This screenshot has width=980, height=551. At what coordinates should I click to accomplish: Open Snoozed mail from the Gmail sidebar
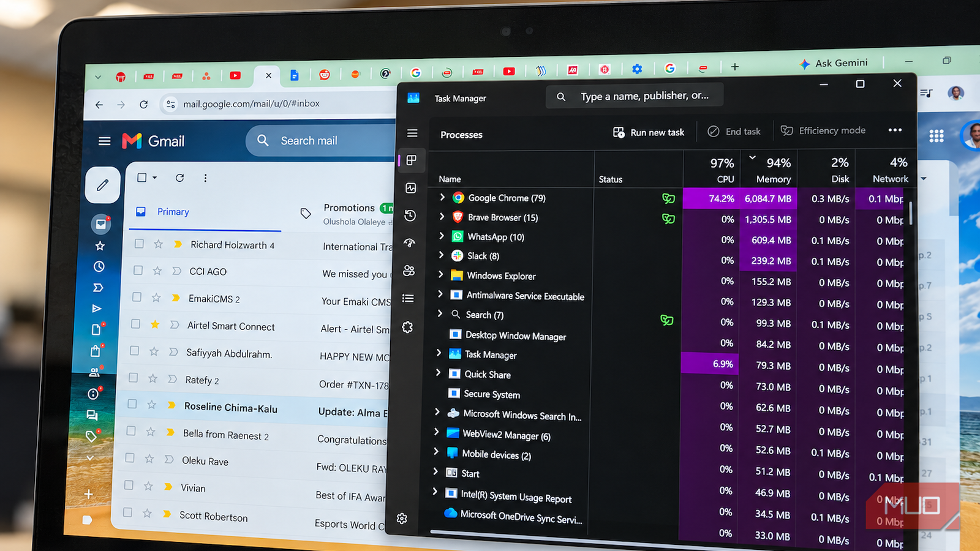click(x=99, y=267)
